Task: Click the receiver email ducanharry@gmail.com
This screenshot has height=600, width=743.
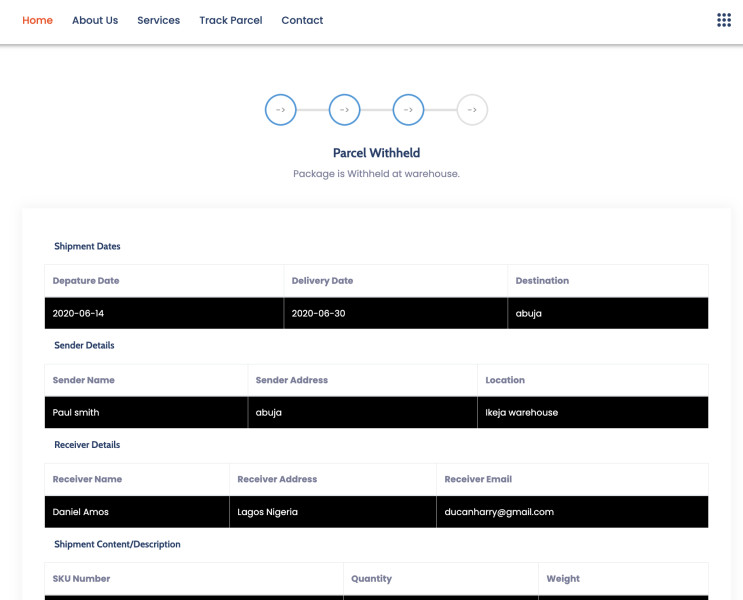Action: (499, 512)
